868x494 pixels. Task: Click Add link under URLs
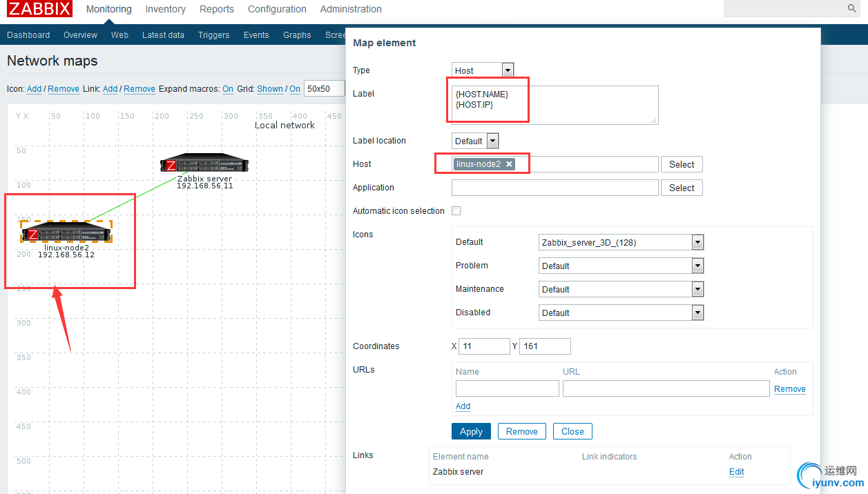coord(463,406)
